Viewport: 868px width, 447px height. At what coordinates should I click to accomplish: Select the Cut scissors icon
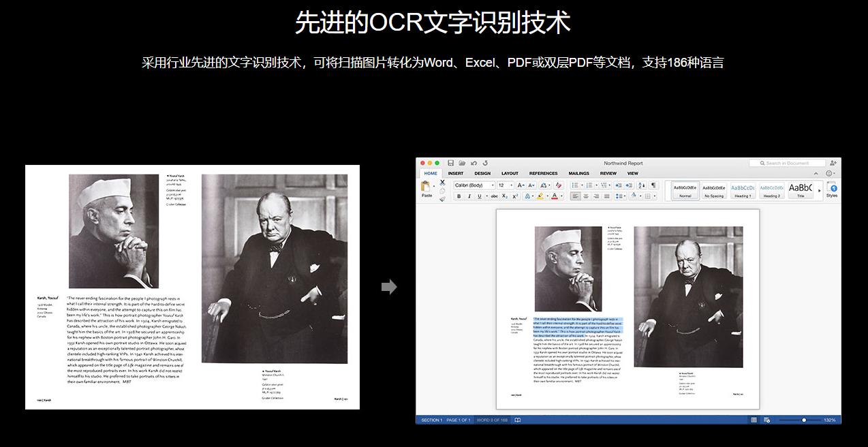coord(442,183)
